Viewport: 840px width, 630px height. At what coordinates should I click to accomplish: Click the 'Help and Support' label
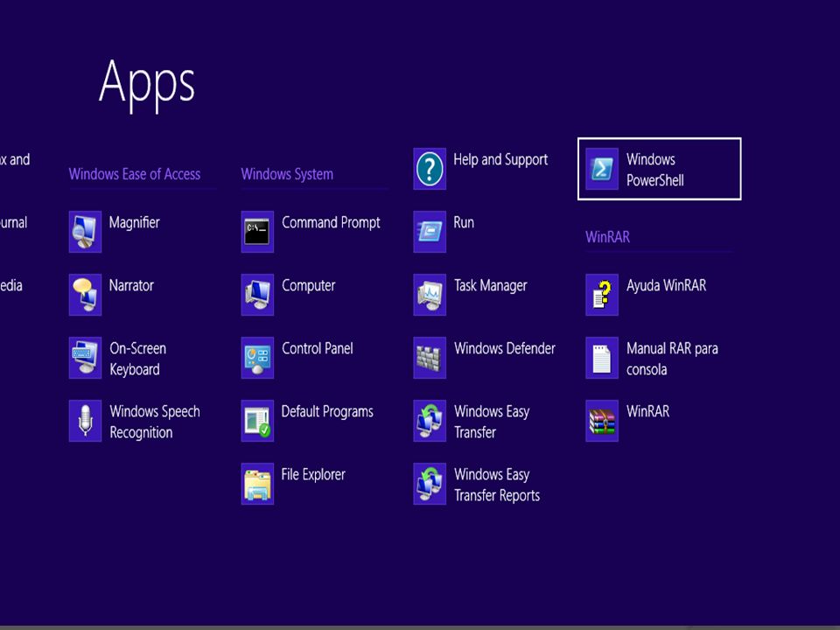[500, 159]
